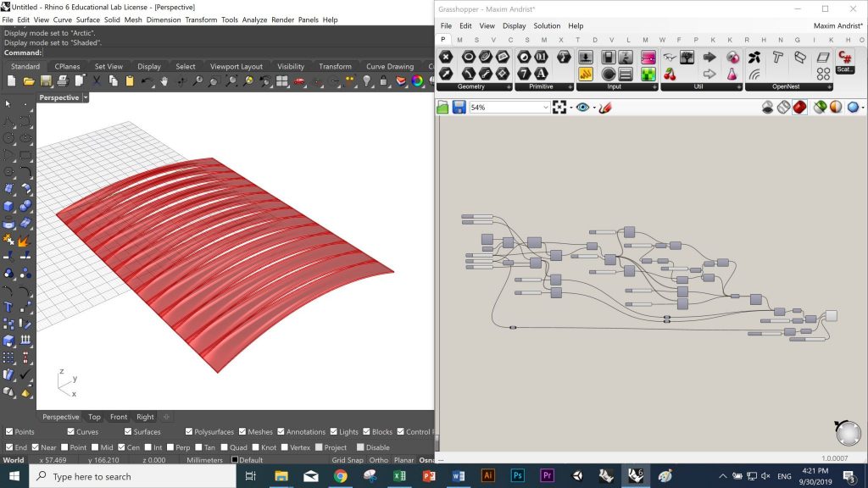Click the Zoom Extents icon in Grasshopper
Image resolution: width=868 pixels, height=488 pixels.
click(559, 108)
